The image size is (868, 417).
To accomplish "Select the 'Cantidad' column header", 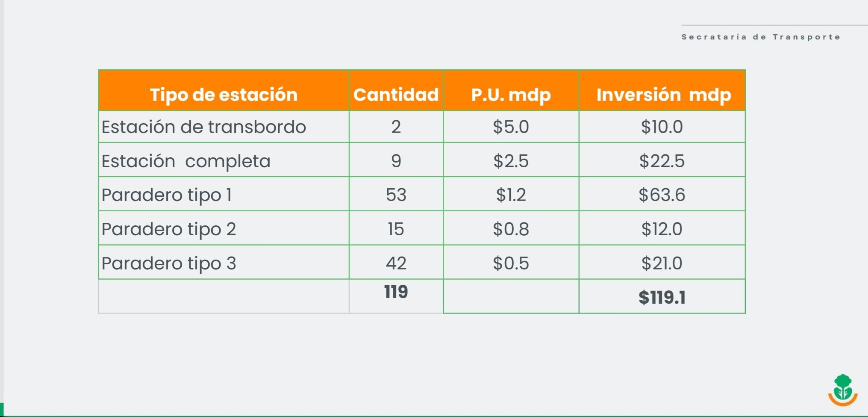I will 396,95.
